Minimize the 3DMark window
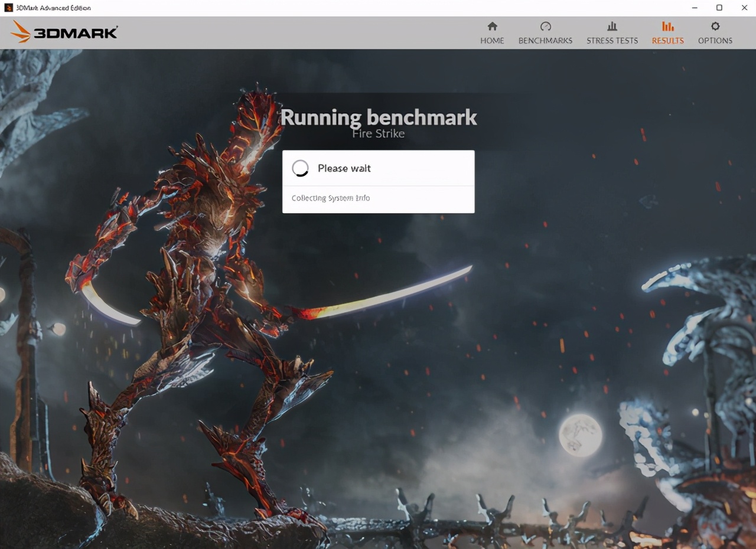756x549 pixels. point(693,8)
